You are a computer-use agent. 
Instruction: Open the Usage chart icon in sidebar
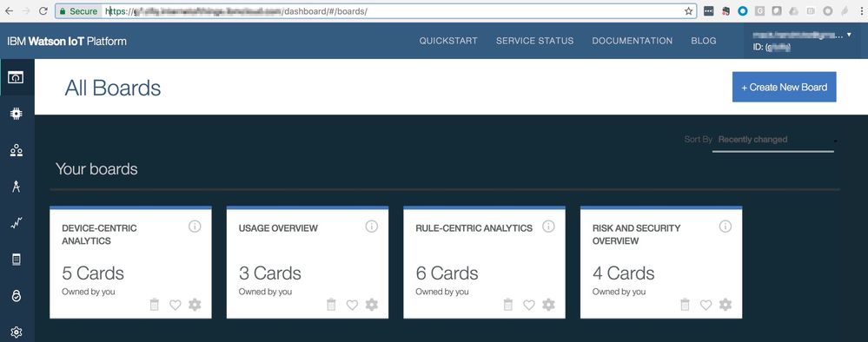coord(16,223)
